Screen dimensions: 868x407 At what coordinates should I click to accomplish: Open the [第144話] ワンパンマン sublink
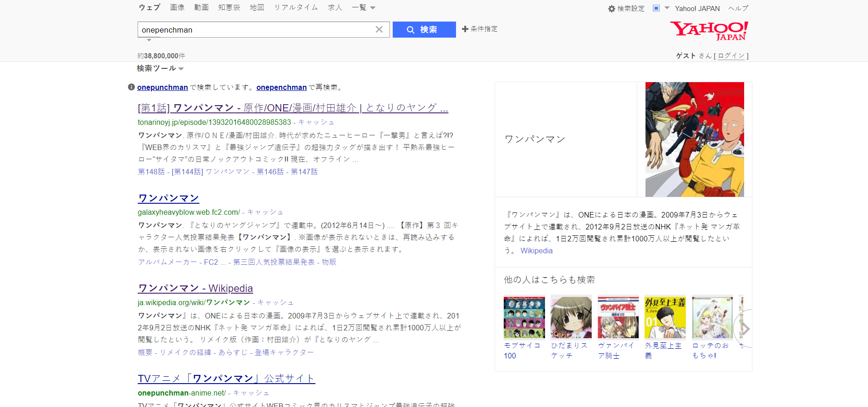coord(211,172)
